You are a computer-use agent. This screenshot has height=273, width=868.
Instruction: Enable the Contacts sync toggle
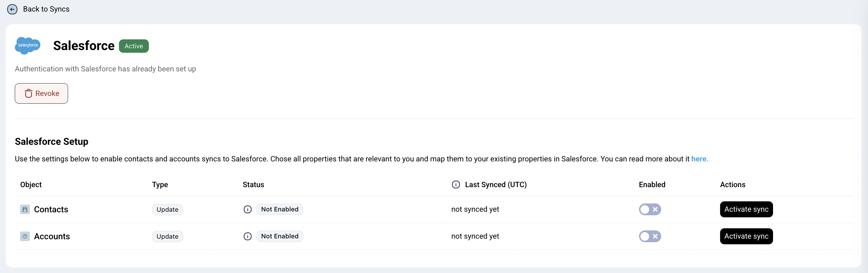coord(650,209)
